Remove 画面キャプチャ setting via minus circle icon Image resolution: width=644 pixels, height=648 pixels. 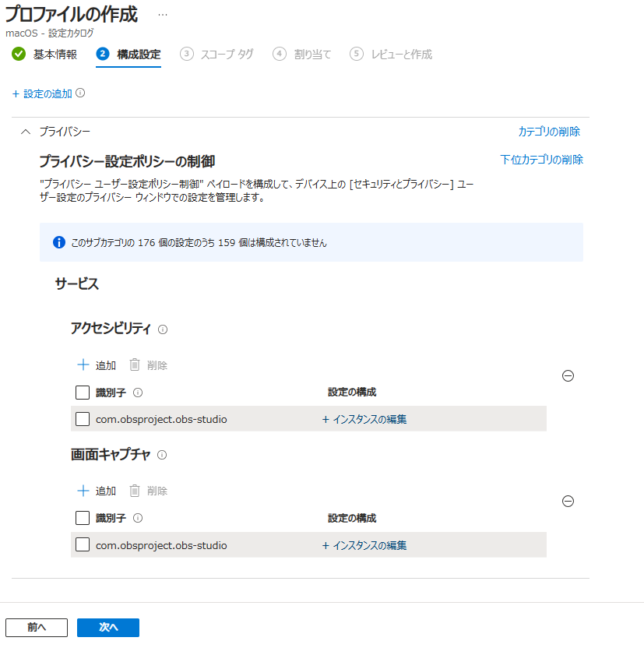[568, 502]
